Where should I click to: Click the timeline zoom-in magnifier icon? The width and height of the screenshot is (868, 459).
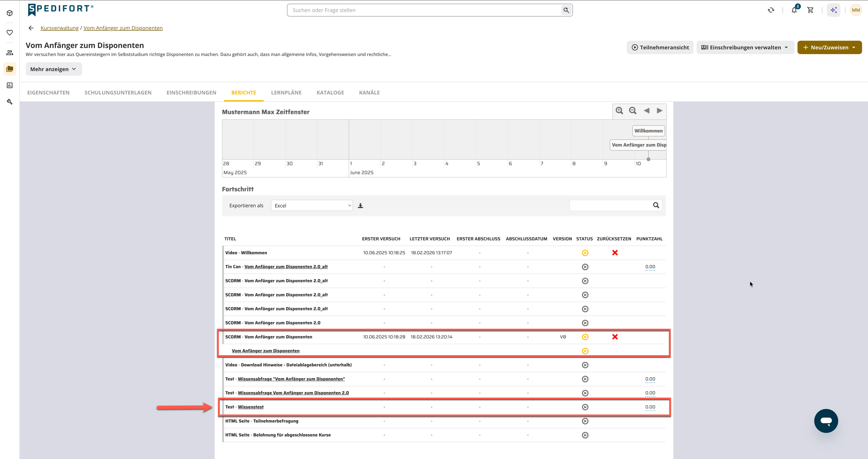(619, 111)
